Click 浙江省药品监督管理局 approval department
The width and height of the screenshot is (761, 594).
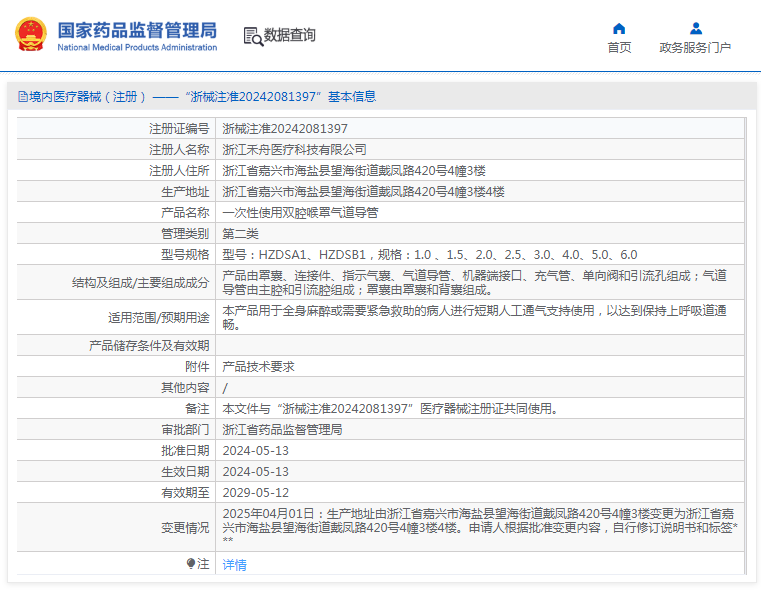282,429
